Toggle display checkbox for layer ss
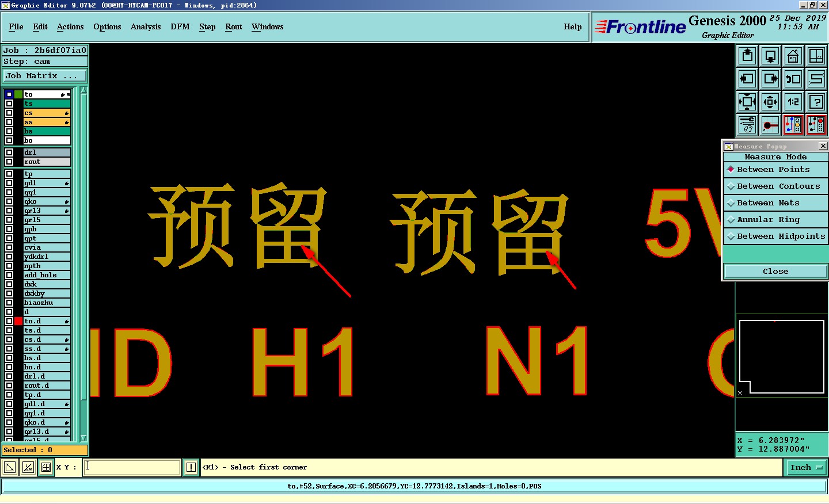The height and width of the screenshot is (504, 829). click(x=9, y=122)
